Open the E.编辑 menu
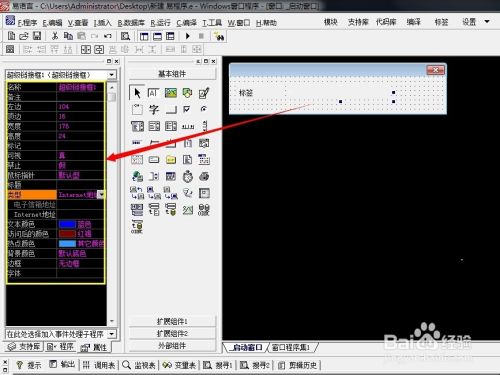The height and width of the screenshot is (375, 500). (x=52, y=23)
